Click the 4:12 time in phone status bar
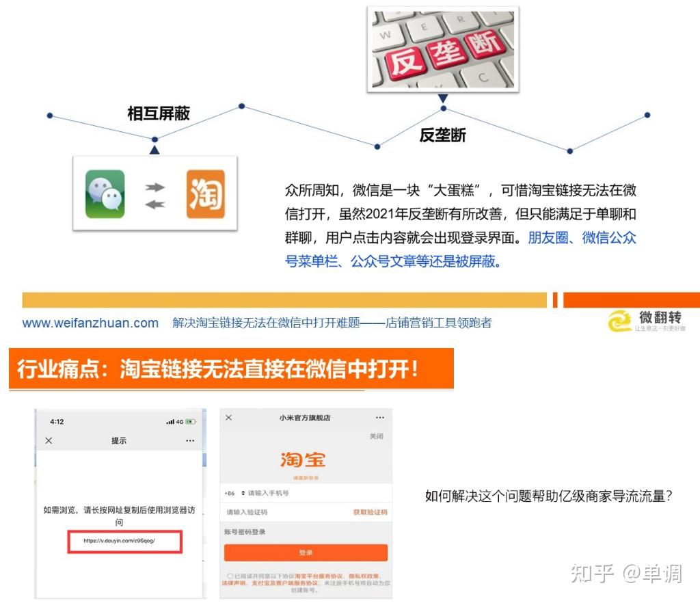This screenshot has width=700, height=603. [x=57, y=421]
